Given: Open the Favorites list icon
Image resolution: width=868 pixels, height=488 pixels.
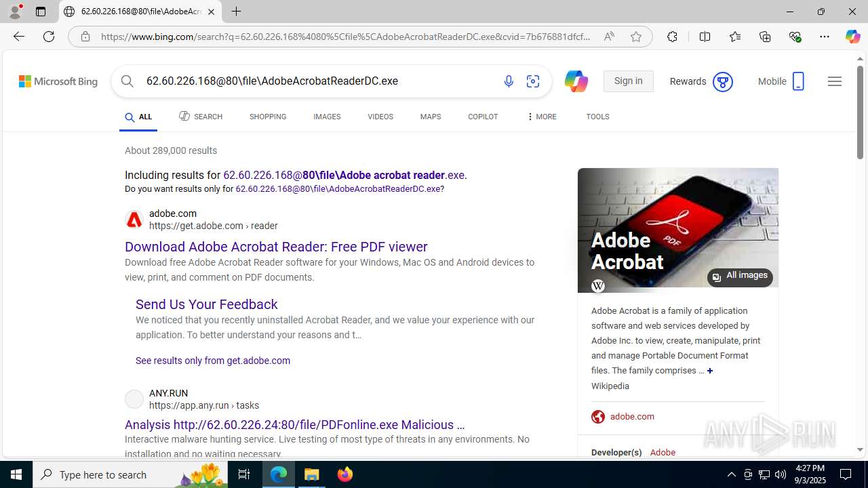Looking at the screenshot, I should (735, 37).
